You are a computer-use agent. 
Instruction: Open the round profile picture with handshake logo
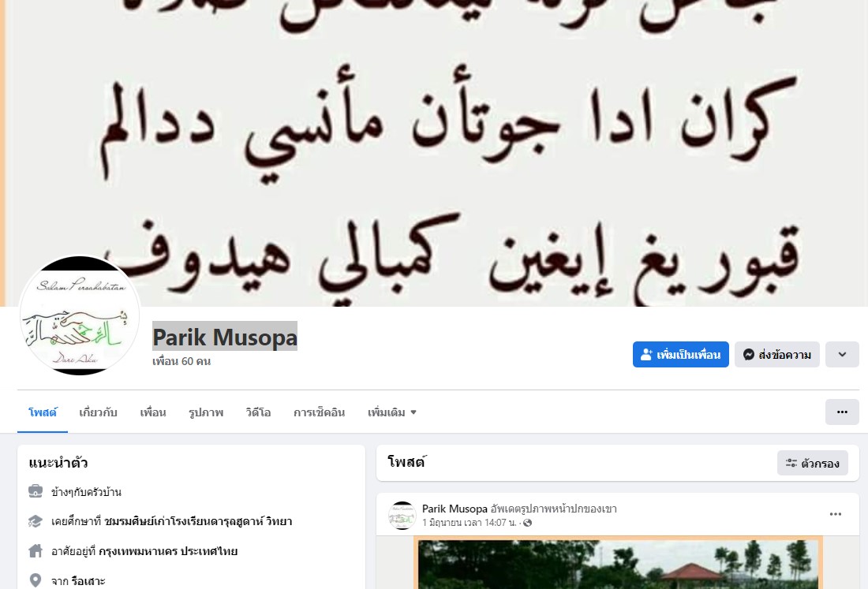79,315
